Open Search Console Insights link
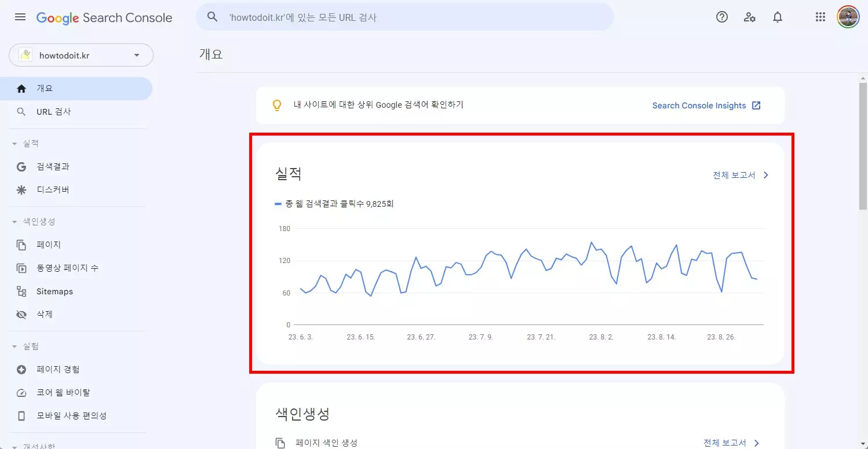This screenshot has height=449, width=868. (700, 105)
